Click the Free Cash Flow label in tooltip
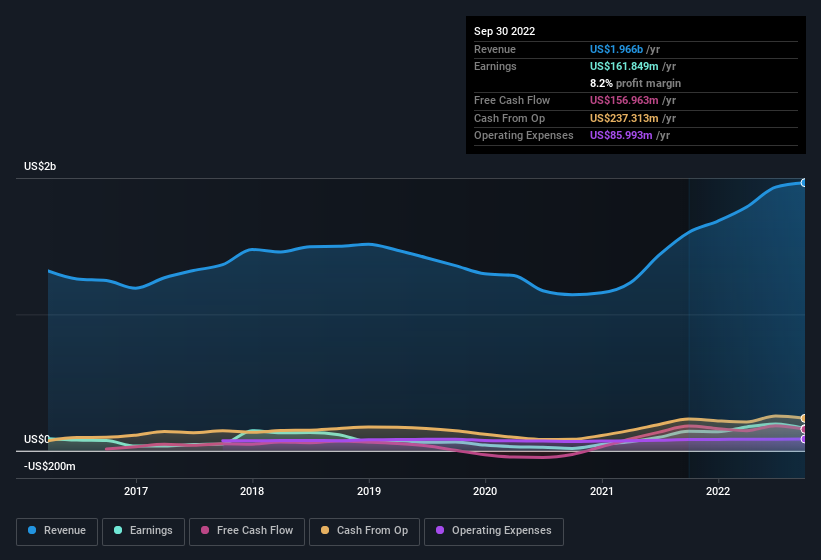Viewport: 821px width, 560px height. pos(512,100)
